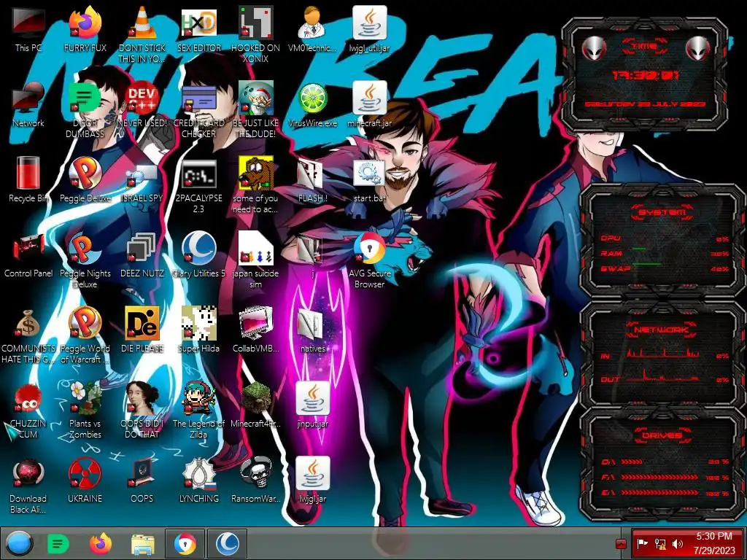Switch to Glary Utilities taskbar button
This screenshot has width=747, height=560.
pos(228,544)
